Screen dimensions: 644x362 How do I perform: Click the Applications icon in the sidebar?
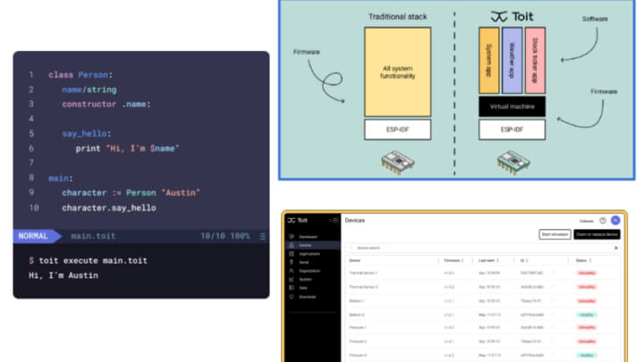point(292,254)
